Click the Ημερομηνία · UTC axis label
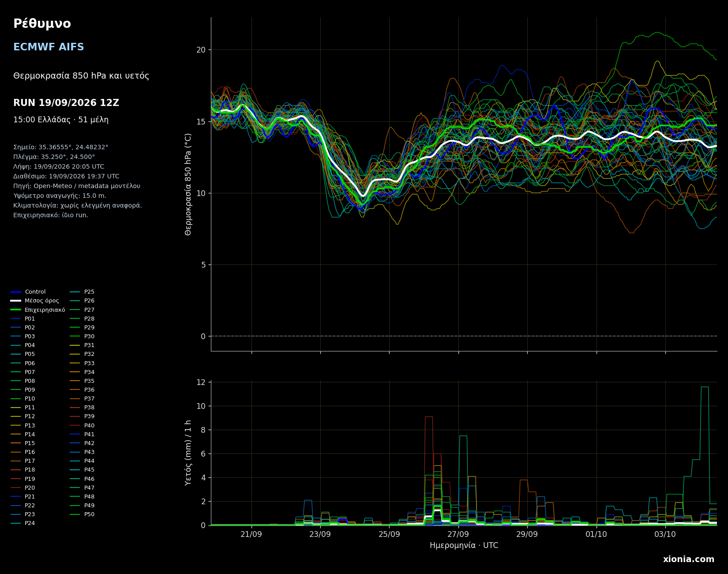 click(464, 545)
